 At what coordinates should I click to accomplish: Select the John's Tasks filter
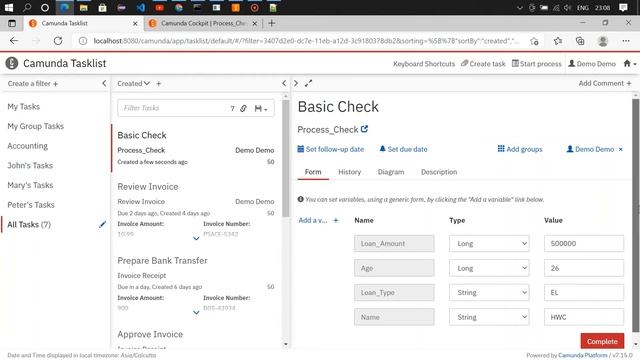(x=30, y=165)
